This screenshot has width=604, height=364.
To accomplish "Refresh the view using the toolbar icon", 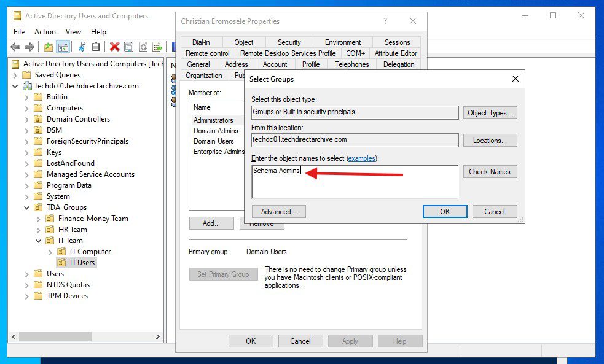I will (x=144, y=46).
